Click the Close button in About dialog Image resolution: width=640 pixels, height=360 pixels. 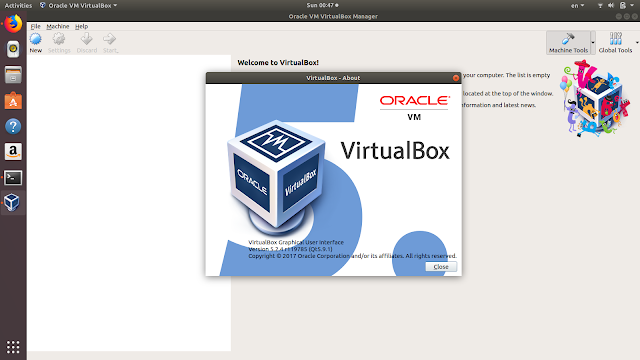point(441,267)
